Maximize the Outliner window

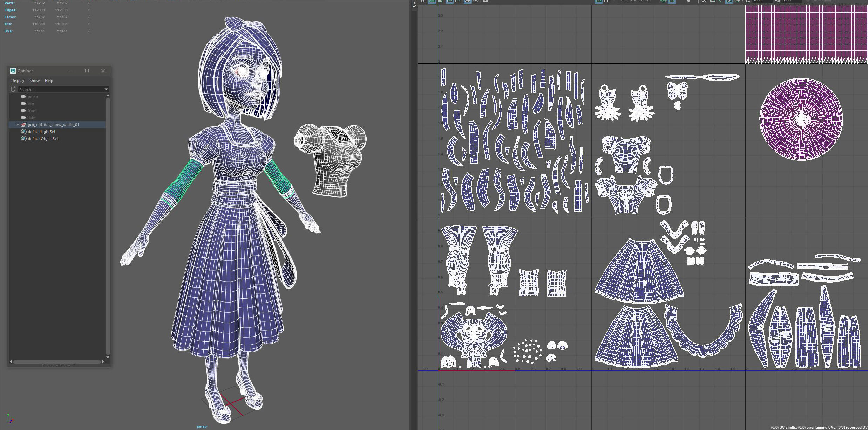pos(87,71)
